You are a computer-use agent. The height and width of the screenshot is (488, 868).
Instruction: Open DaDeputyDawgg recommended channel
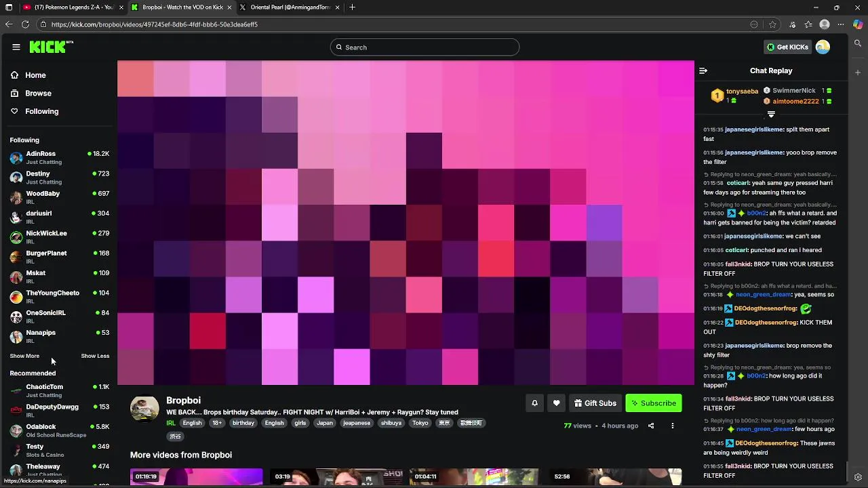click(60, 410)
